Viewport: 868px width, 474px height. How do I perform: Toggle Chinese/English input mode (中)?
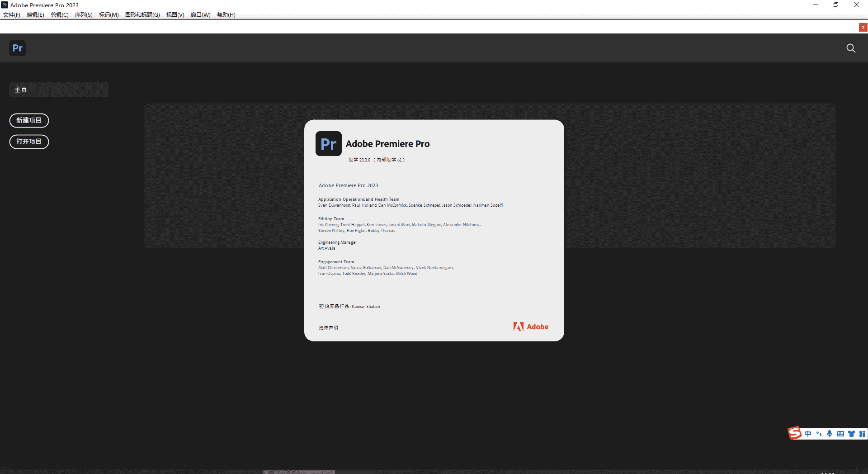[808, 434]
